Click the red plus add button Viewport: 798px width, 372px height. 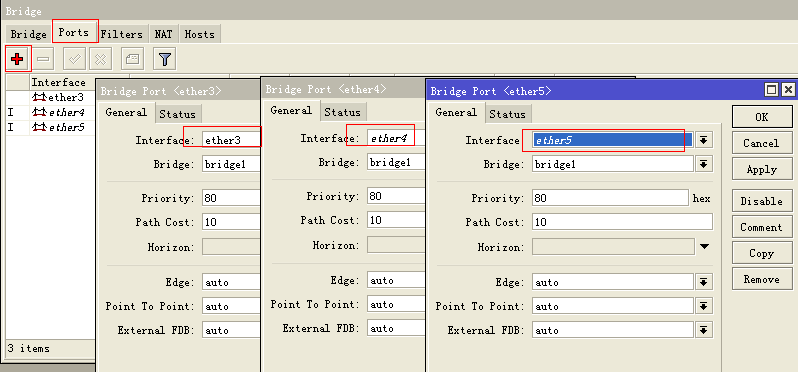pos(17,59)
